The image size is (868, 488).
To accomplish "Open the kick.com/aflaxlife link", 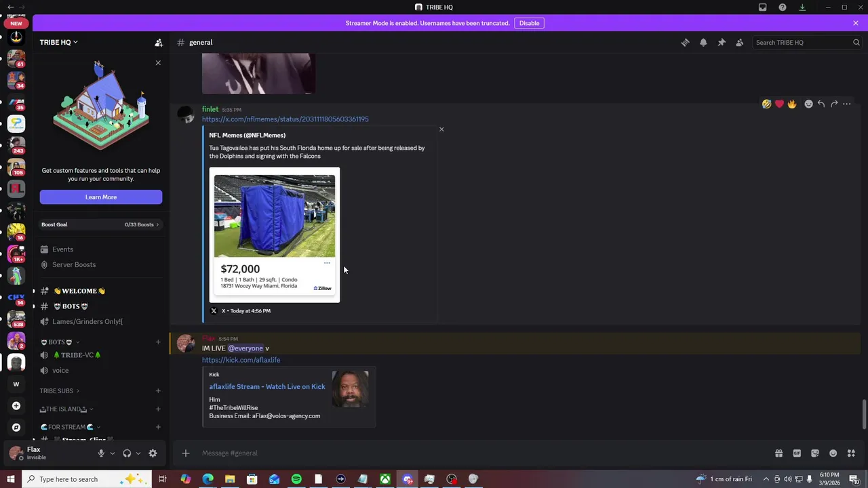I will [241, 360].
